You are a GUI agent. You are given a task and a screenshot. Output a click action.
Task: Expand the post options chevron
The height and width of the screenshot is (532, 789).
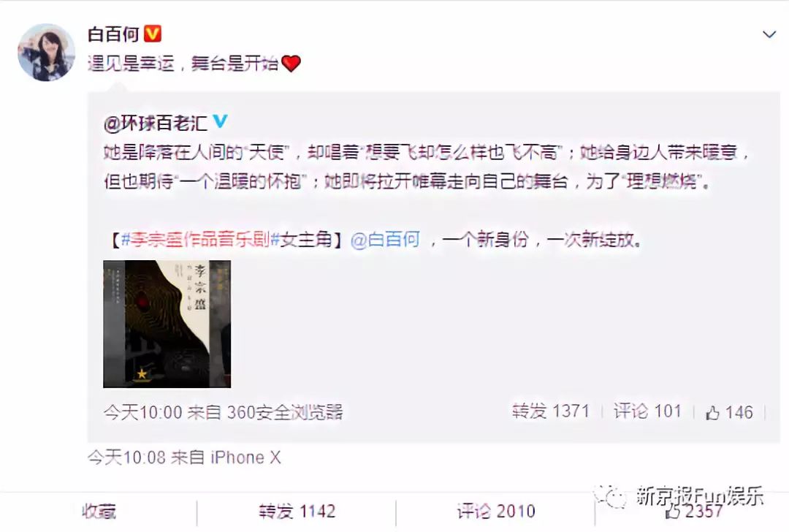(x=769, y=34)
